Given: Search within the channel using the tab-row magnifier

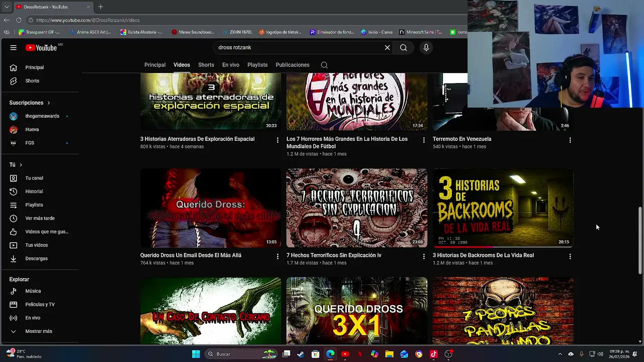Looking at the screenshot, I should pyautogui.click(x=325, y=65).
